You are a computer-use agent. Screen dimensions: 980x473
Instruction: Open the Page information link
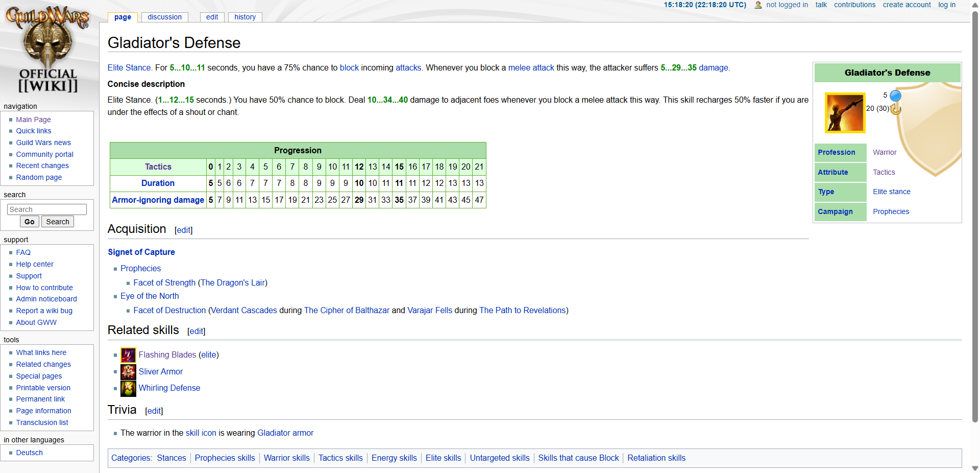coord(43,411)
